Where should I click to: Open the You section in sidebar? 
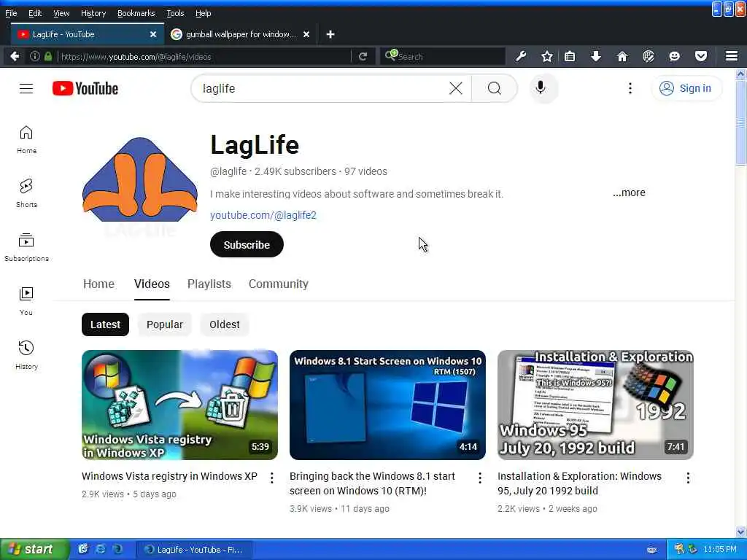26,301
